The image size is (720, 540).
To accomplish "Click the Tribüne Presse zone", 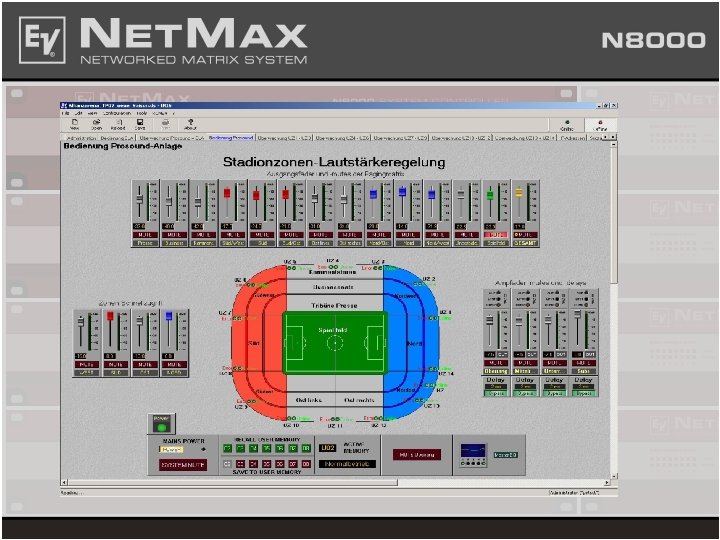I will pyautogui.click(x=334, y=305).
